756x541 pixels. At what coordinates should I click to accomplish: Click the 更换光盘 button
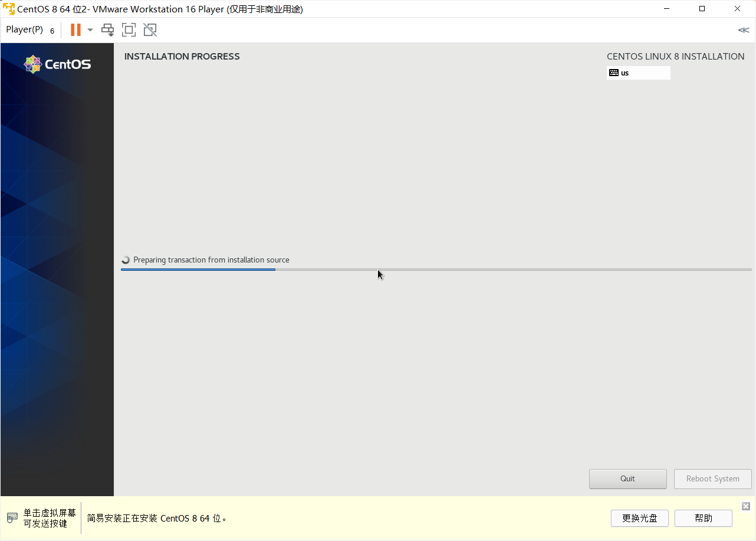pyautogui.click(x=640, y=518)
